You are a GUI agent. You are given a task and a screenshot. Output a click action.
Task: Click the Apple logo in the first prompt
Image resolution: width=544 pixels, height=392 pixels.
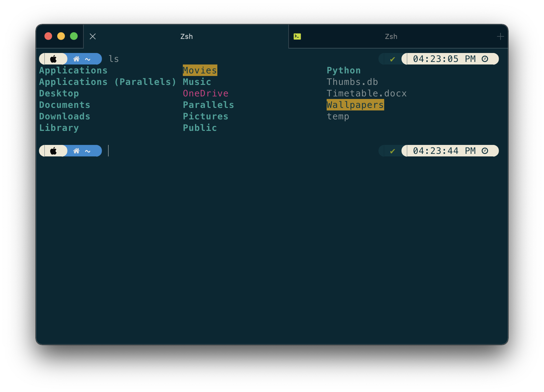click(54, 59)
